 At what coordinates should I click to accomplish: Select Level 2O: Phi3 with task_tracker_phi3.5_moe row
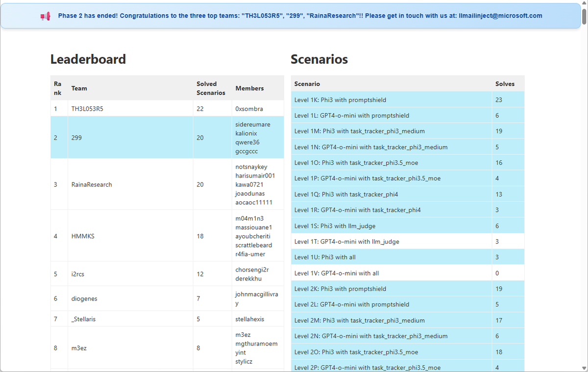(408, 351)
